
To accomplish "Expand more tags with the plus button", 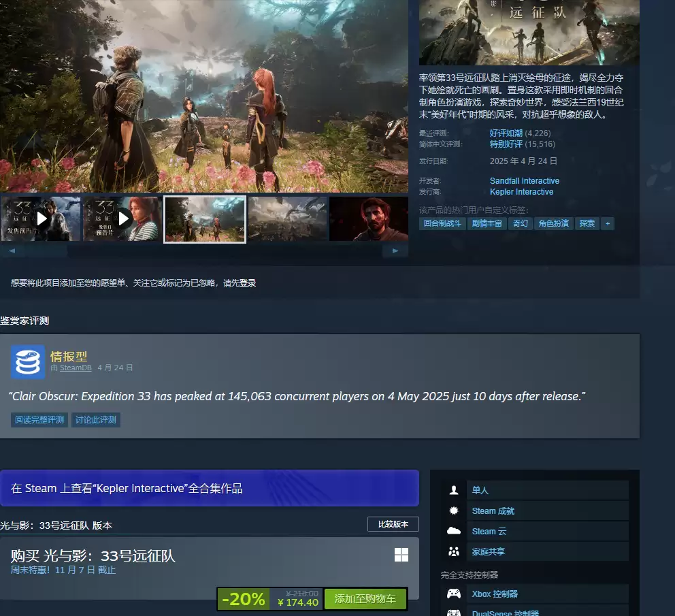I will tap(607, 223).
